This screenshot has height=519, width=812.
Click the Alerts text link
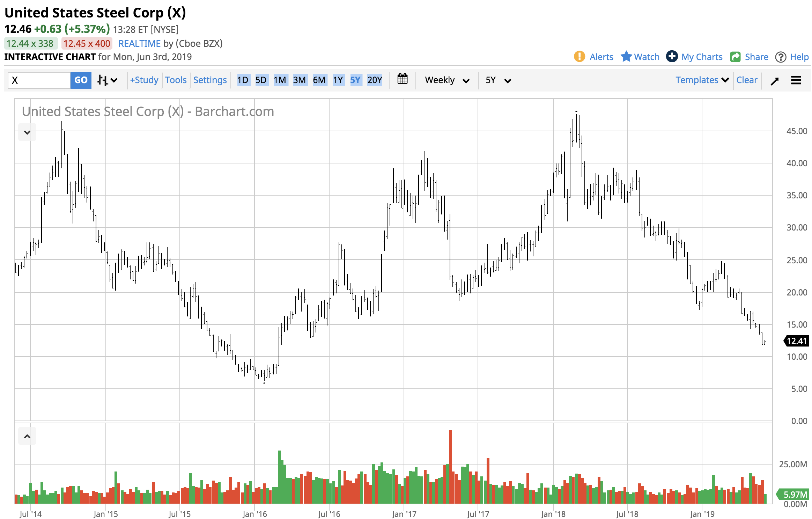(601, 57)
